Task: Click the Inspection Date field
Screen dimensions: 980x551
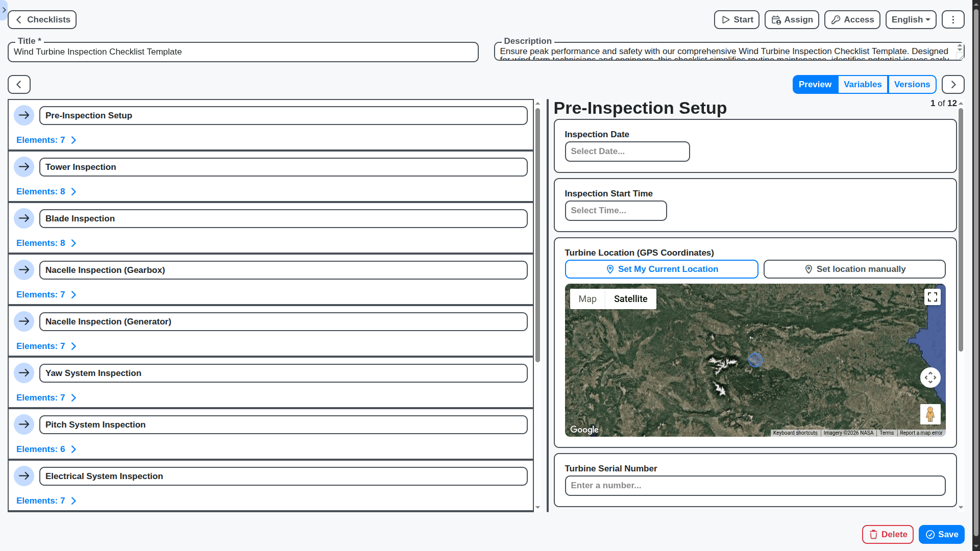Action: point(627,151)
